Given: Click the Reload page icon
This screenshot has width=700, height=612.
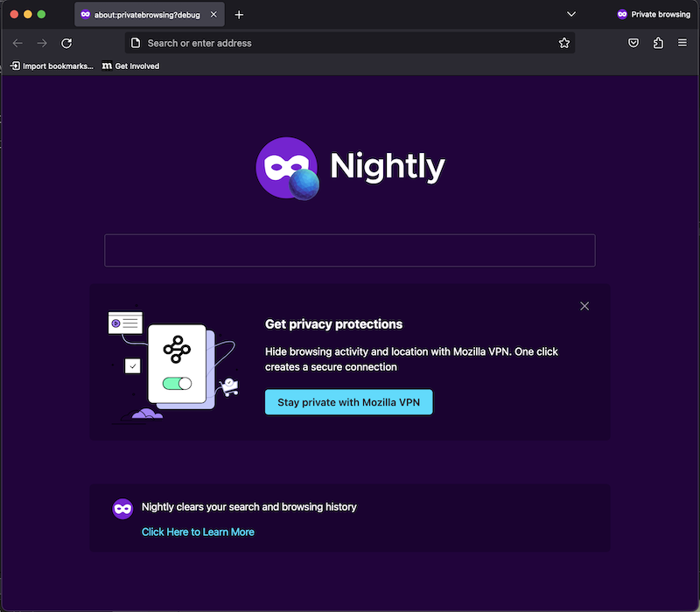Looking at the screenshot, I should pos(66,43).
